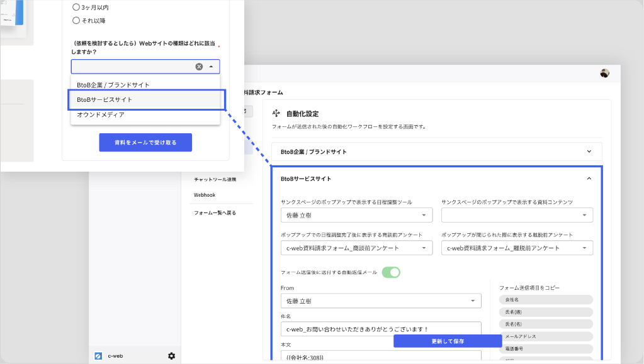Select the 3ヶ月以内 radio button
644x364 pixels.
(76, 8)
